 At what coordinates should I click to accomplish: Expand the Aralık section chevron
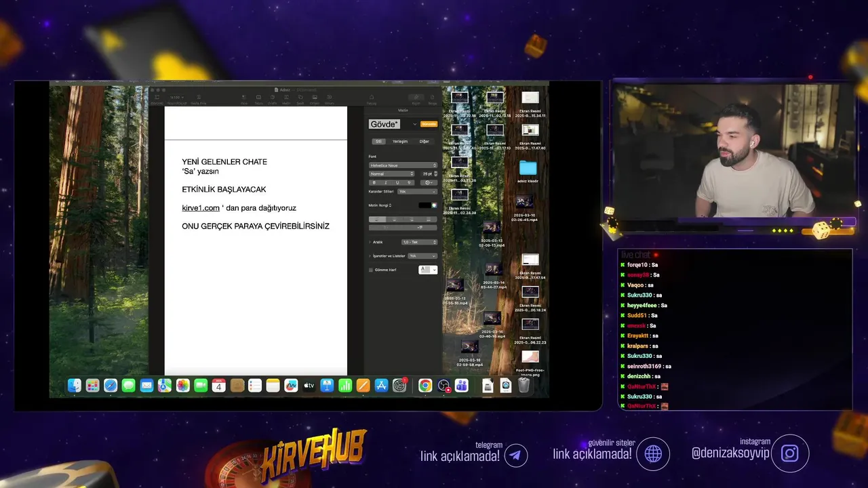point(370,242)
